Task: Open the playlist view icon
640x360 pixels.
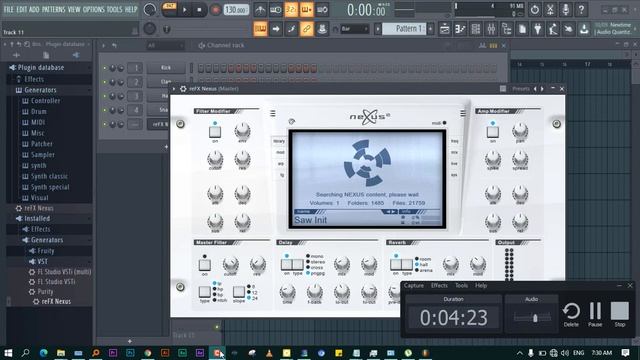Action: 444,29
